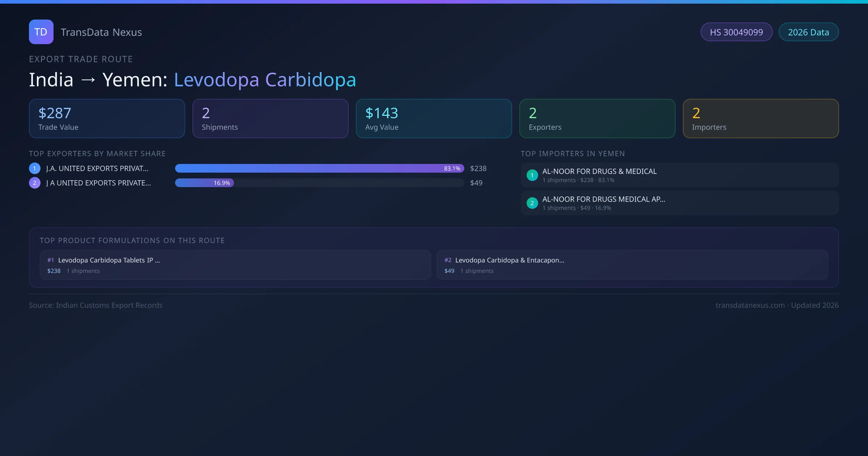The height and width of the screenshot is (456, 868).
Task: Open the $287 Trade Value card
Action: point(107,119)
